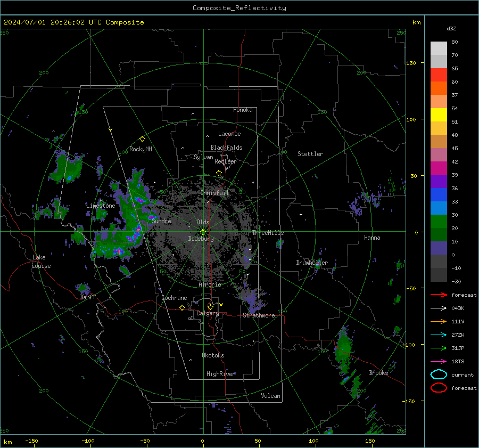The image size is (479, 448).
Task: Click the Cochrane city label
Action: click(x=174, y=298)
